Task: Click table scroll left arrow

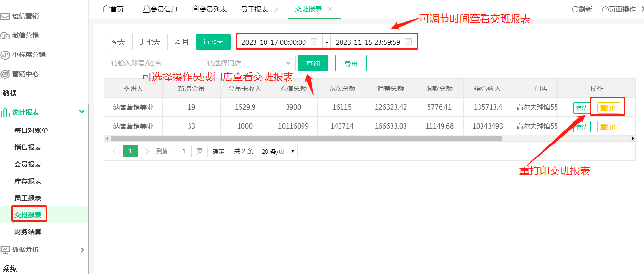Action: [x=107, y=138]
